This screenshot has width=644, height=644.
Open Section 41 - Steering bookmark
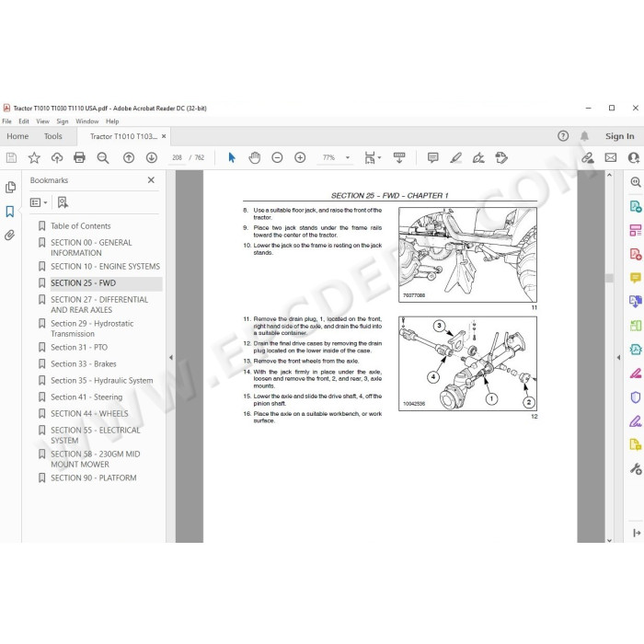(x=86, y=397)
